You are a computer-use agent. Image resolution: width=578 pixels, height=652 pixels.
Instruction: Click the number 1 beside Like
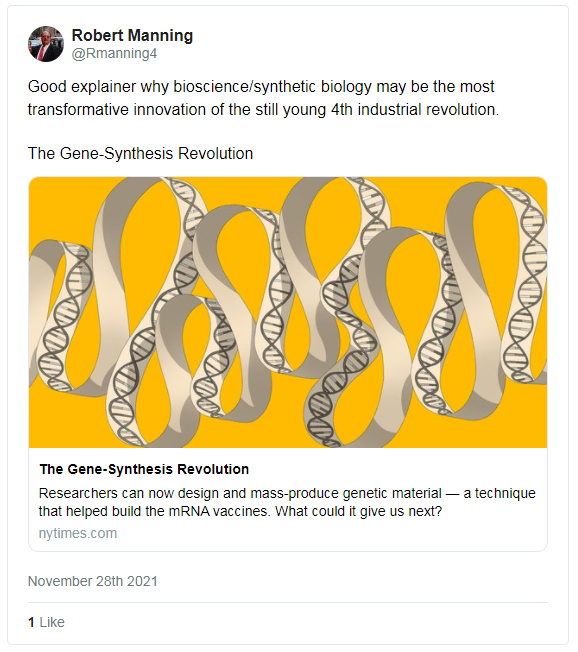(31, 622)
